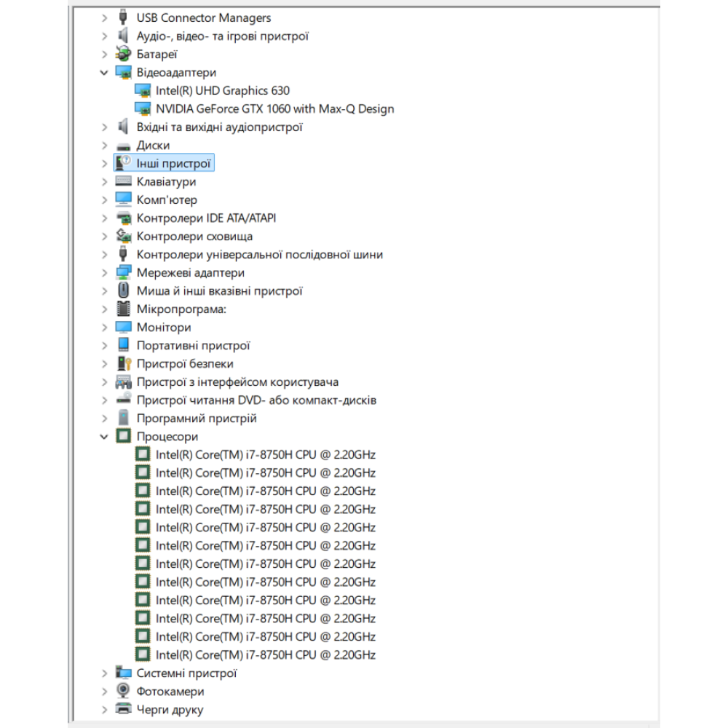Click the monitor icon beside Монітори
The width and height of the screenshot is (728, 728).
pyautogui.click(x=124, y=327)
